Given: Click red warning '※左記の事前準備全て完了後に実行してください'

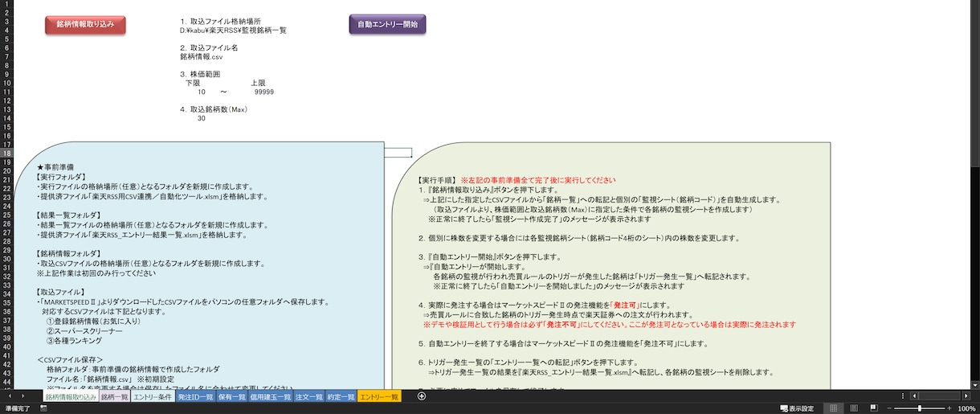Looking at the screenshot, I should point(538,180).
